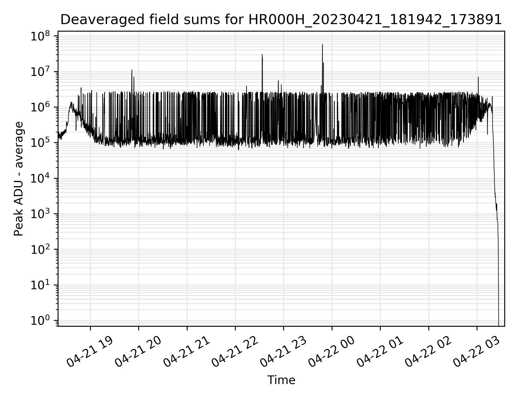Click the x-axis label 'Time'
The image size is (532, 399).
281,380
